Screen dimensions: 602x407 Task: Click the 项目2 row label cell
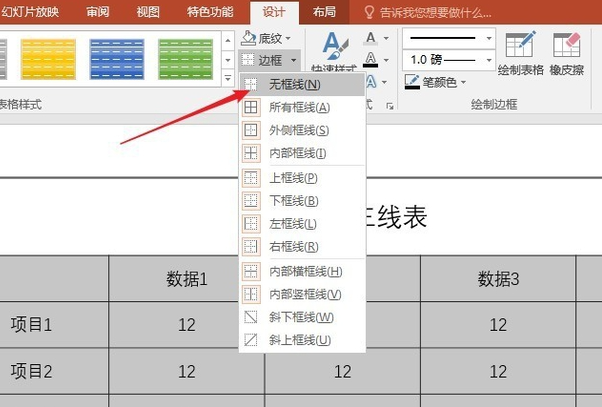54,371
